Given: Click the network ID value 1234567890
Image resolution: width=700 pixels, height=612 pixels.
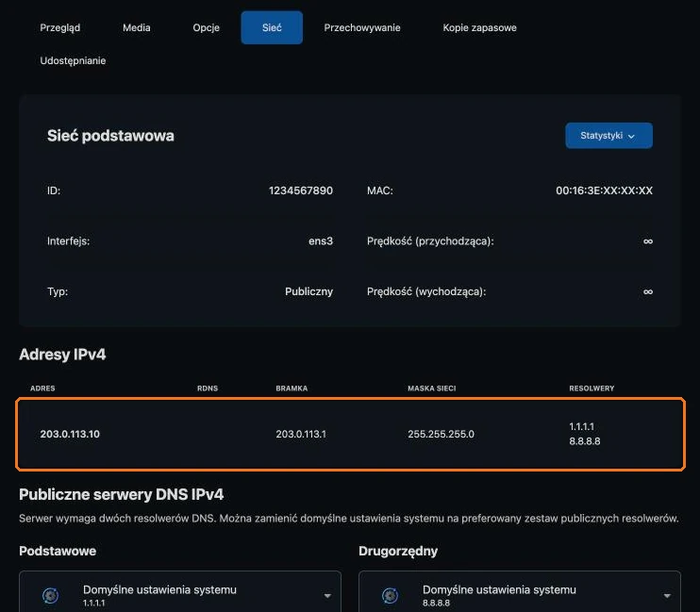Looking at the screenshot, I should (x=301, y=190).
